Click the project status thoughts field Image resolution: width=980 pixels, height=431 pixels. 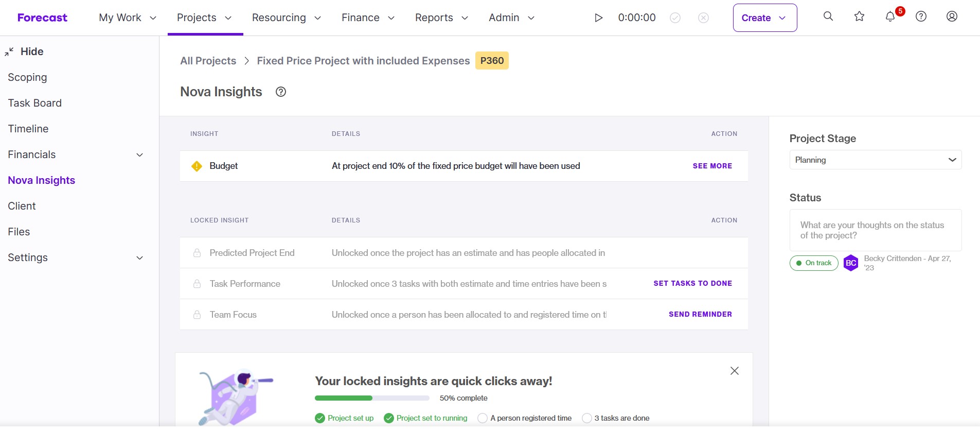tap(876, 230)
